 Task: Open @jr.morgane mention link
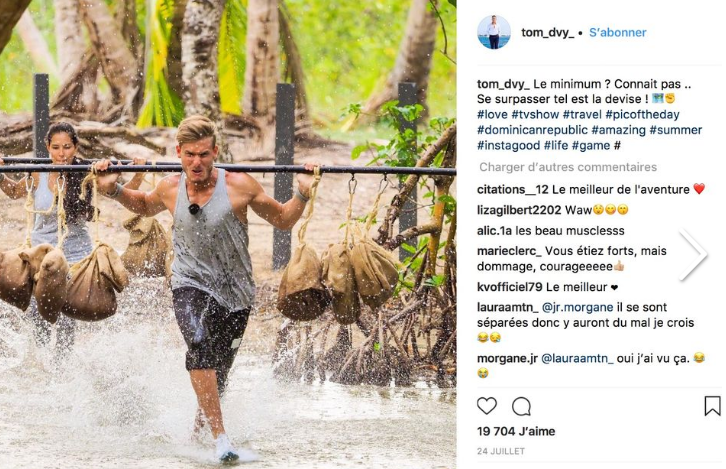[577, 307]
